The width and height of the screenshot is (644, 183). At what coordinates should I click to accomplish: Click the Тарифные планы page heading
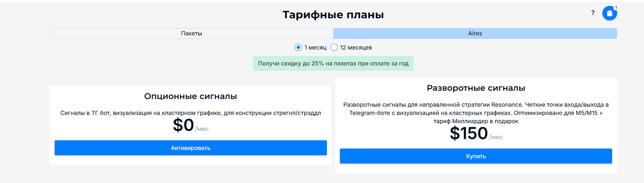(x=333, y=15)
